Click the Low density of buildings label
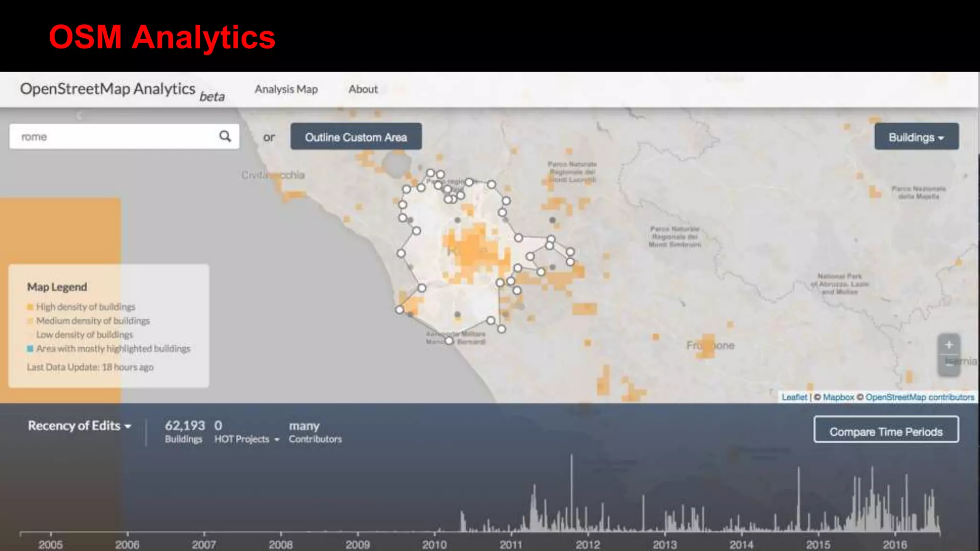This screenshot has width=980, height=551. pyautogui.click(x=85, y=335)
